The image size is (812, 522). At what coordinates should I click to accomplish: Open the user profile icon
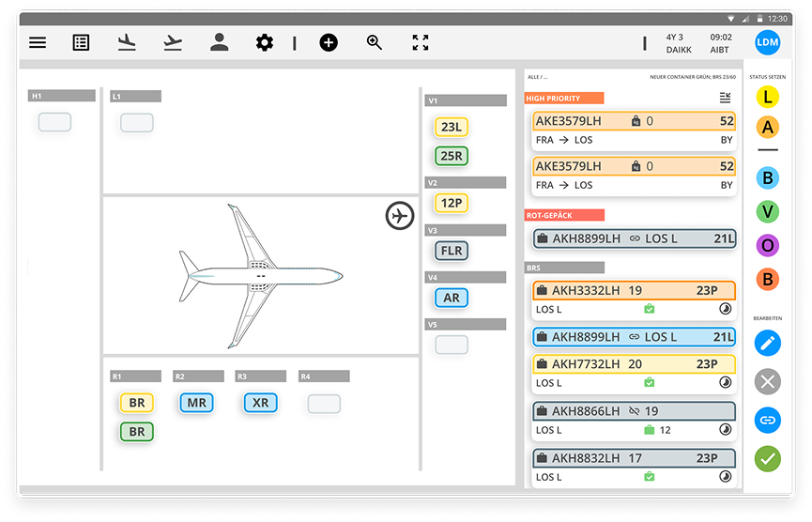pos(219,42)
